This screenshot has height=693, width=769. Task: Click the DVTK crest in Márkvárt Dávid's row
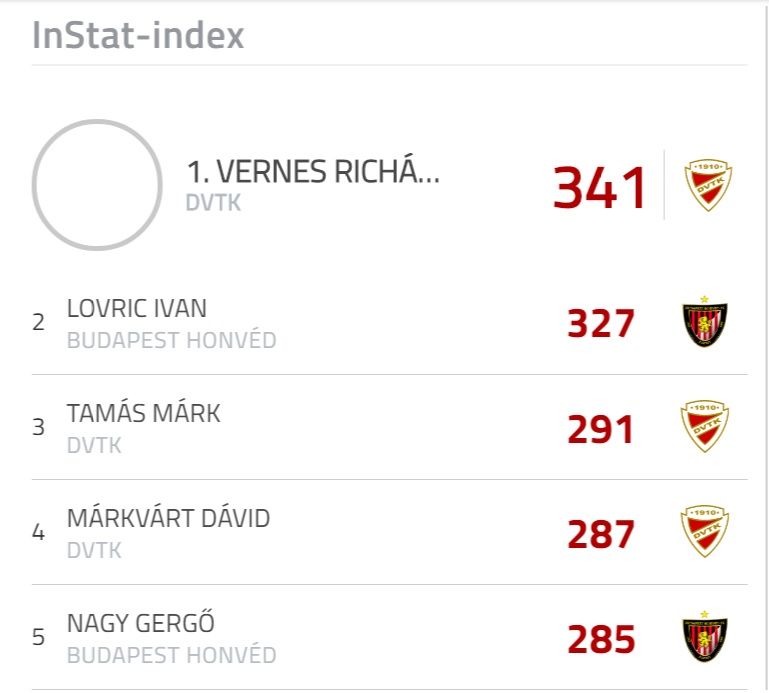click(705, 531)
